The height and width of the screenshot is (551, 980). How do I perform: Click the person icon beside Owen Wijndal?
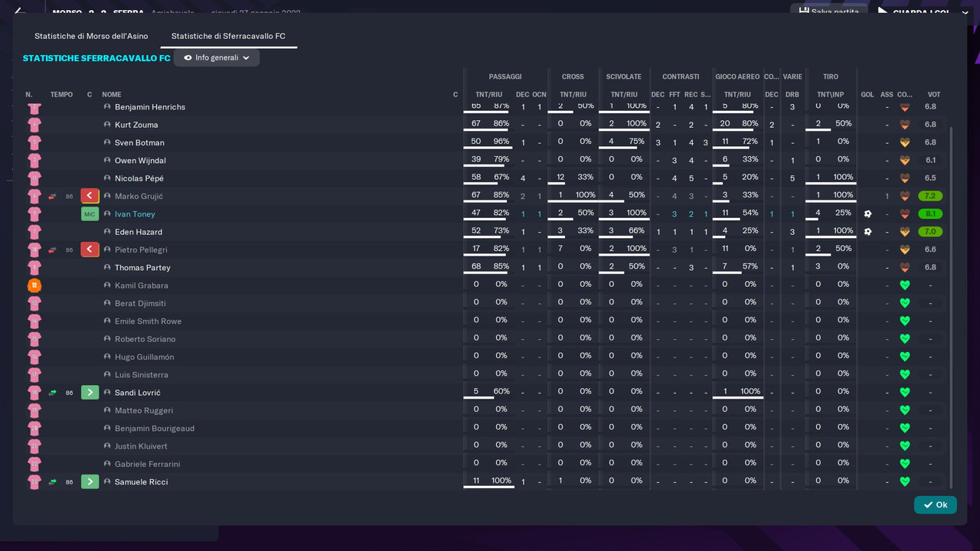pyautogui.click(x=107, y=161)
